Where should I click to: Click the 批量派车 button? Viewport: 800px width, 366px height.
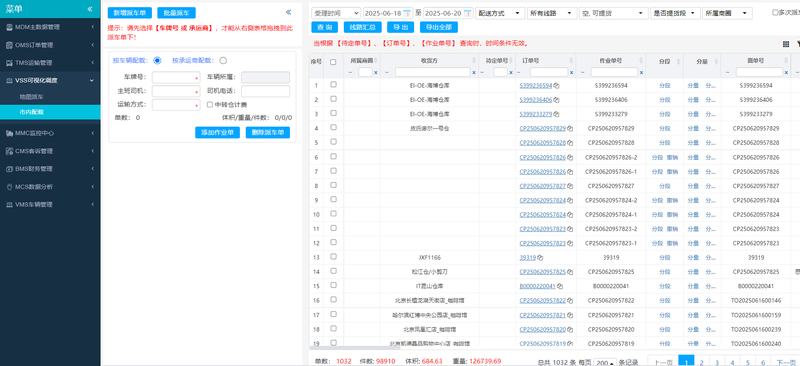click(177, 13)
